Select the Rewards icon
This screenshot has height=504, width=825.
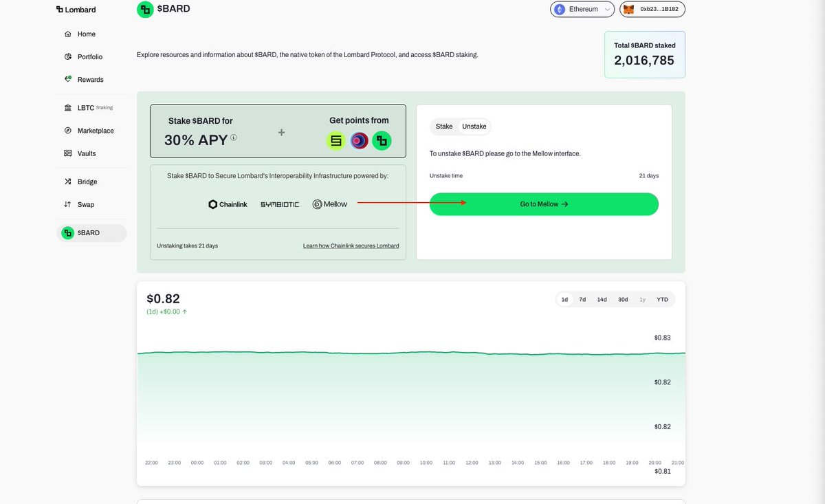[67, 79]
